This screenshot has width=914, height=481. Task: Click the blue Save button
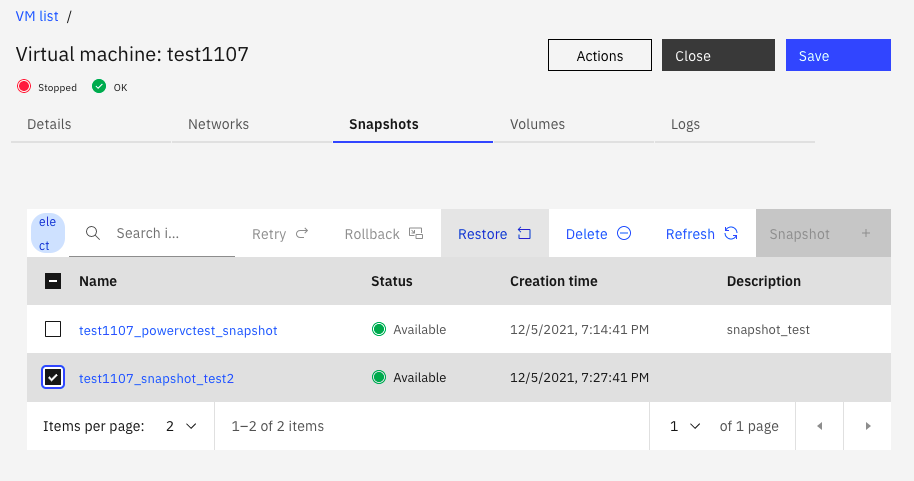(x=838, y=56)
